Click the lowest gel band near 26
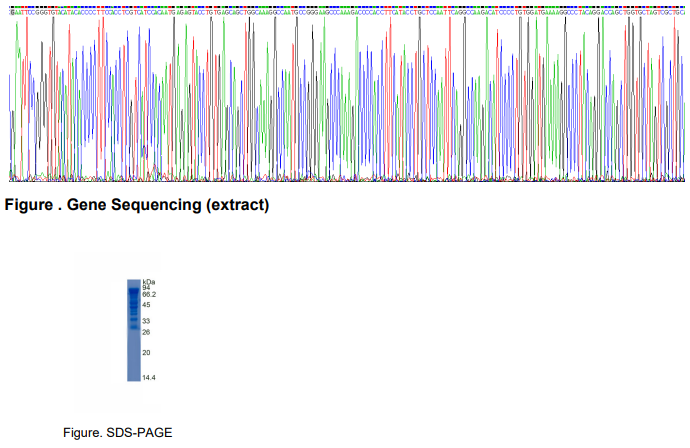This screenshot has width=690, height=448. click(134, 327)
